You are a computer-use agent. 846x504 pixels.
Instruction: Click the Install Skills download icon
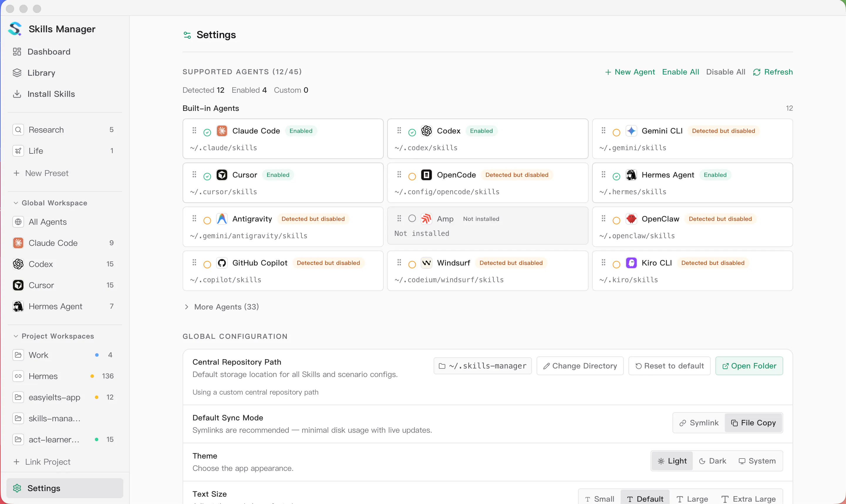pos(17,94)
